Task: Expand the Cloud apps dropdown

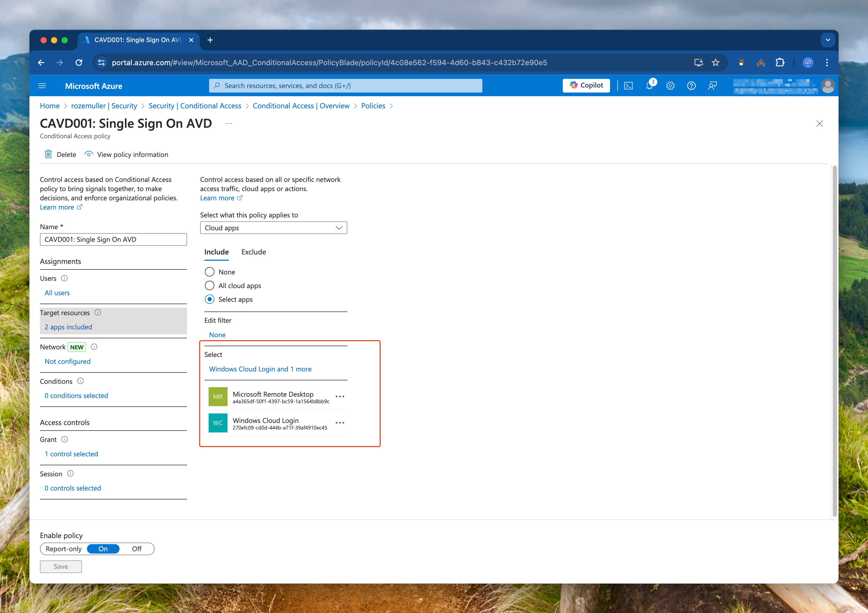Action: (273, 228)
